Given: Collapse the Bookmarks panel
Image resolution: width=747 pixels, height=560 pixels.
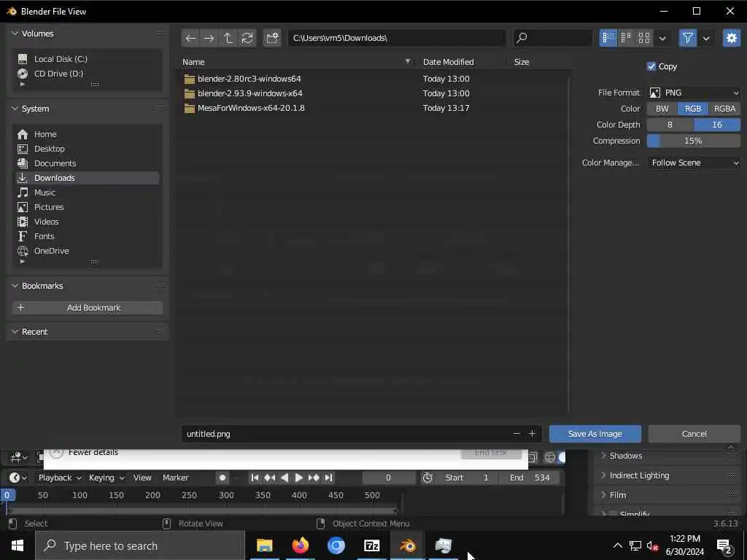Looking at the screenshot, I should [15, 286].
